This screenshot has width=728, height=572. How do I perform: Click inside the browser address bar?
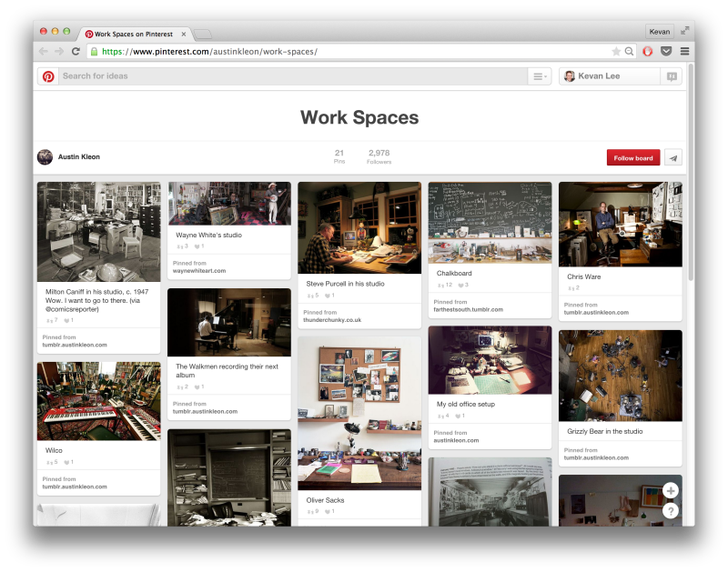click(273, 51)
